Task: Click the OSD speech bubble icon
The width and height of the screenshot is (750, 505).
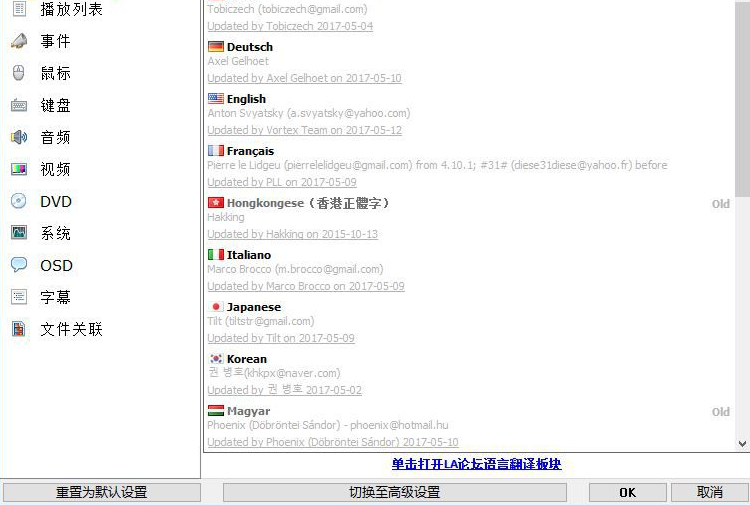Action: 19,265
